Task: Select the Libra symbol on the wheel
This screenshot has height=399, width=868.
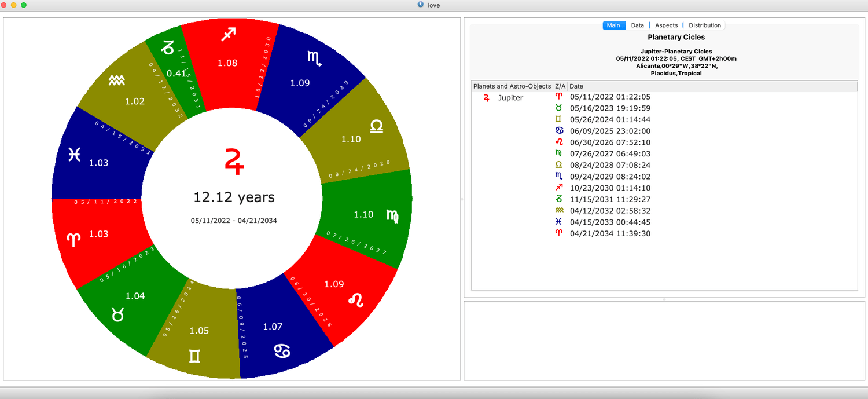Action: pyautogui.click(x=376, y=127)
